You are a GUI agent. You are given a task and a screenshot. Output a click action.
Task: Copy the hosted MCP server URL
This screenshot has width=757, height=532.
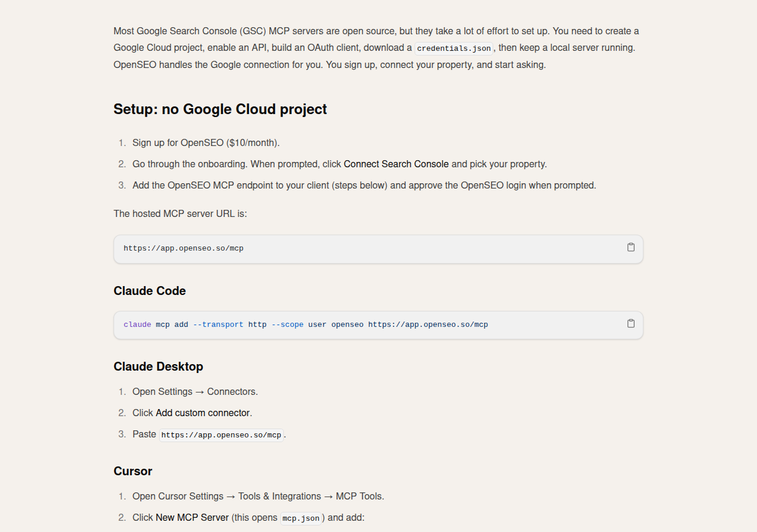(x=631, y=247)
